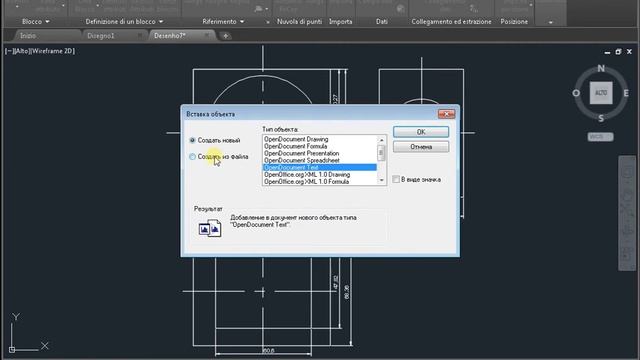This screenshot has width=640, height=360.
Task: Open the Posizione ribbon panel
Action: pos(514,21)
